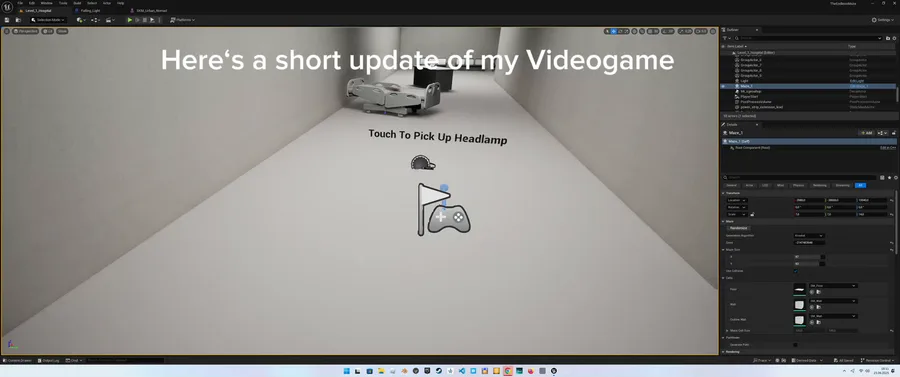The image size is (900, 377).
Task: Click the Add component button
Action: coord(866,133)
